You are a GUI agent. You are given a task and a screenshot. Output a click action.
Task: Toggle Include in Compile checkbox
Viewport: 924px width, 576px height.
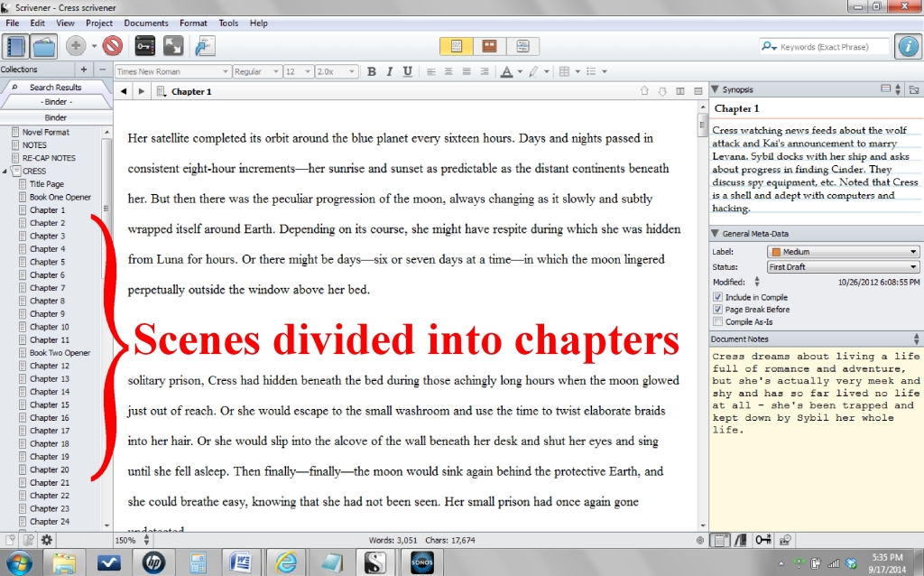point(717,297)
